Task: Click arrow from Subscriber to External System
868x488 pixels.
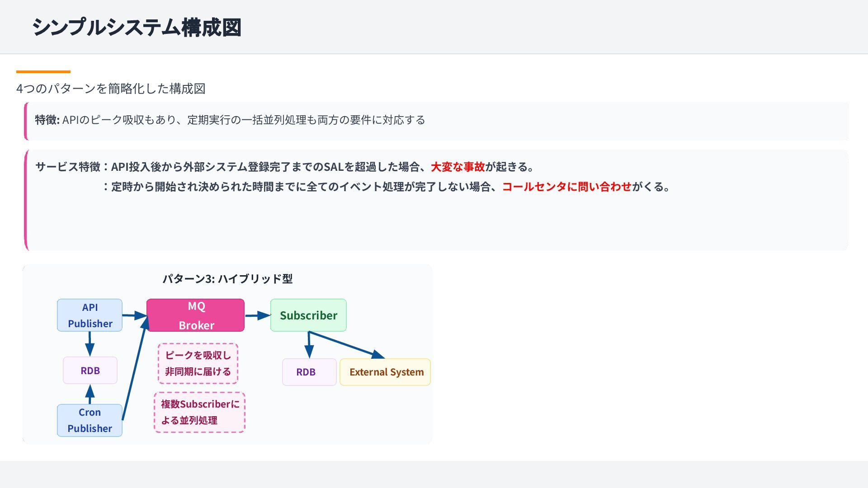Action: (x=346, y=345)
